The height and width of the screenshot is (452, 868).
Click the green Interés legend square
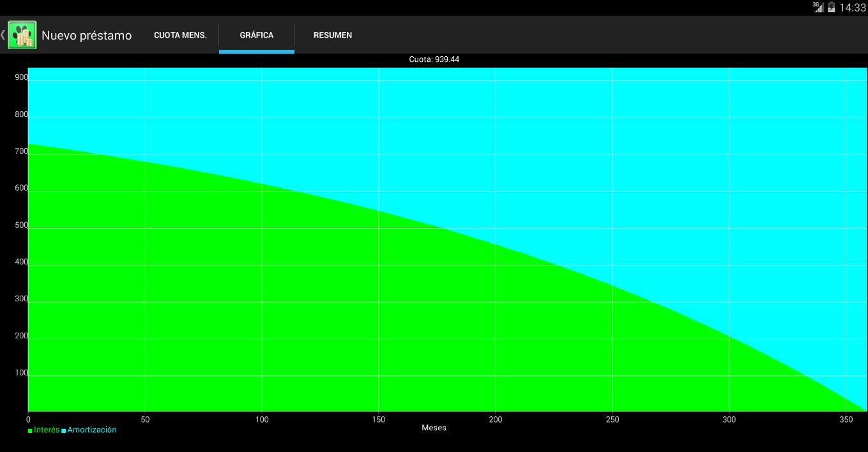point(30,431)
